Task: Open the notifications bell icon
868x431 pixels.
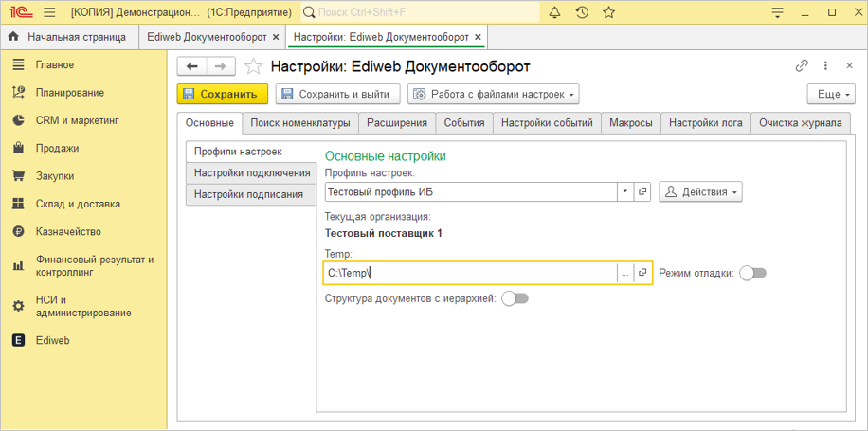Action: pyautogui.click(x=553, y=12)
